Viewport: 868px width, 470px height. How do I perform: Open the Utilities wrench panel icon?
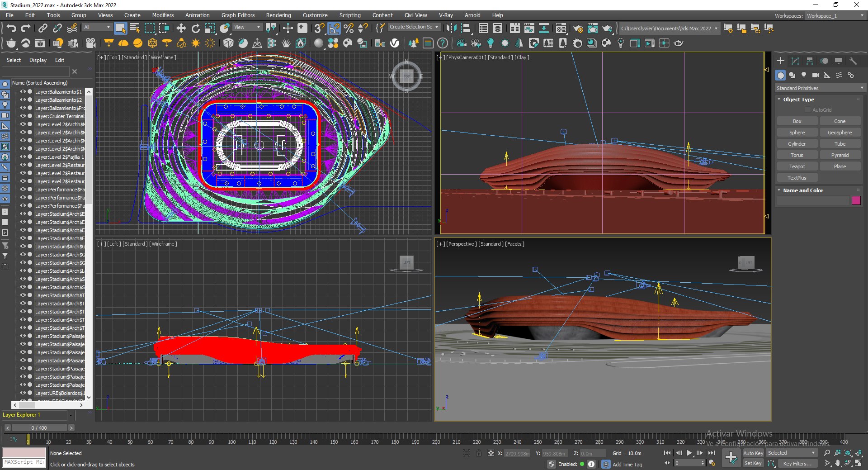coord(853,61)
